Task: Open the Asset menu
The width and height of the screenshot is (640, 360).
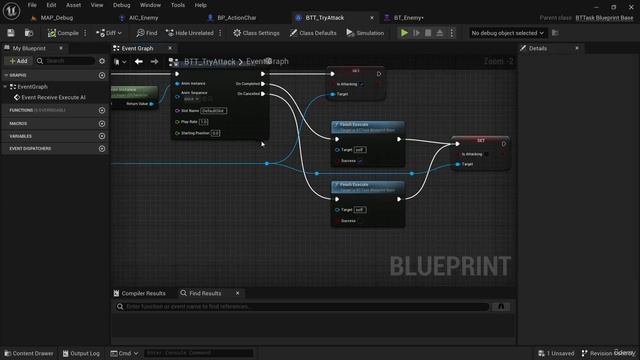Action: [x=73, y=5]
